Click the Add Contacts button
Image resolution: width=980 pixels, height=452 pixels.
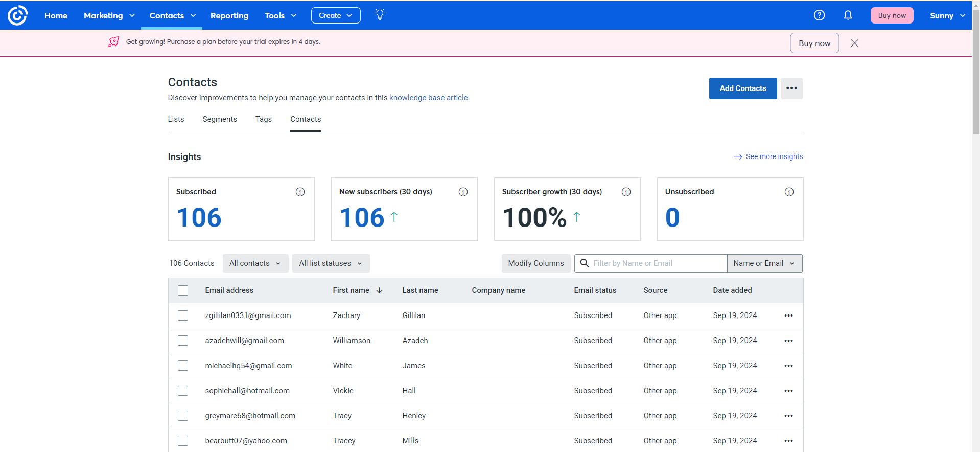pyautogui.click(x=742, y=88)
